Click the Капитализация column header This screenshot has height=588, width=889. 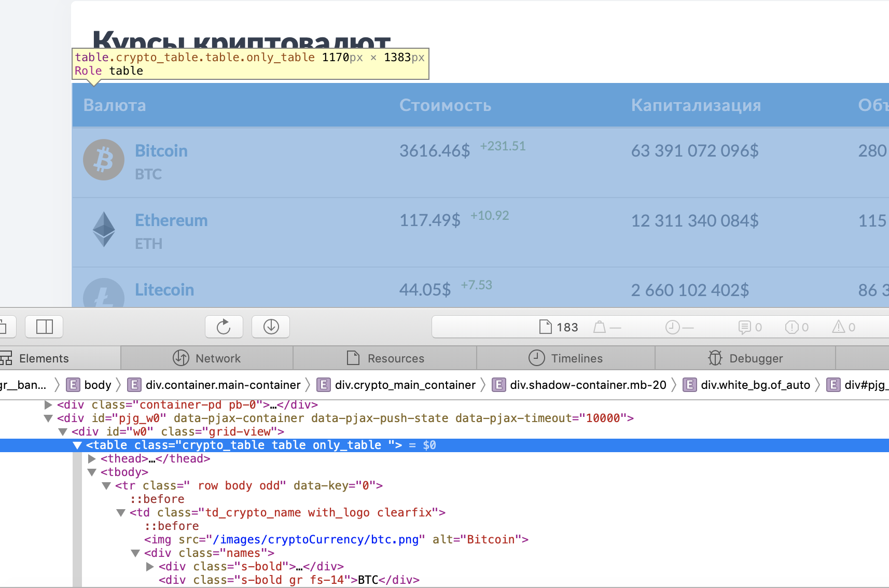[x=696, y=105]
